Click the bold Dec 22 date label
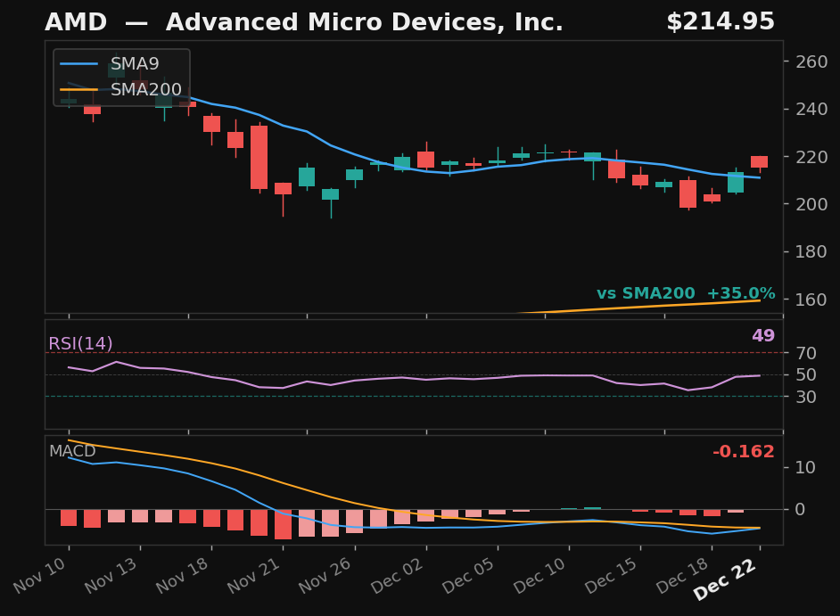The width and height of the screenshot is (840, 616). (724, 579)
